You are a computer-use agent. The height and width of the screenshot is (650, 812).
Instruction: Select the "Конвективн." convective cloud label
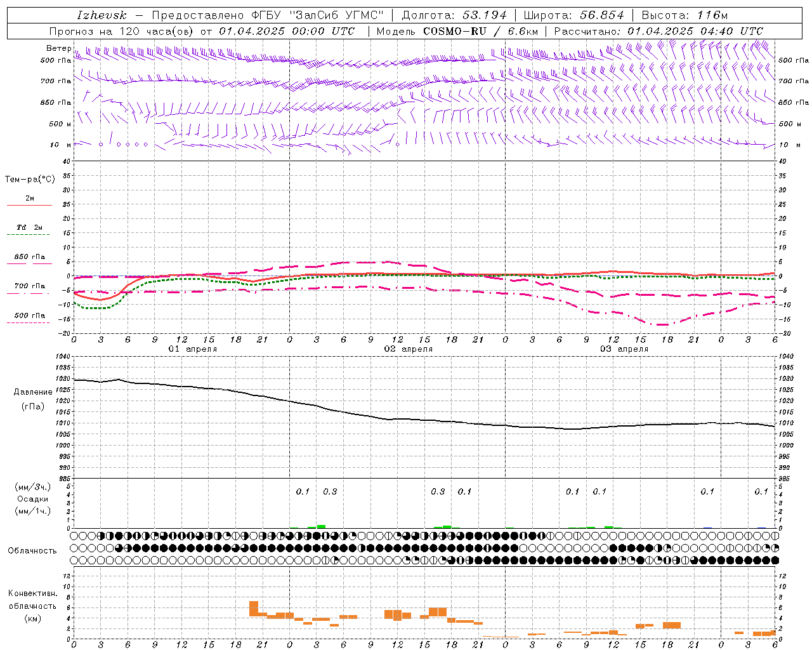33,594
